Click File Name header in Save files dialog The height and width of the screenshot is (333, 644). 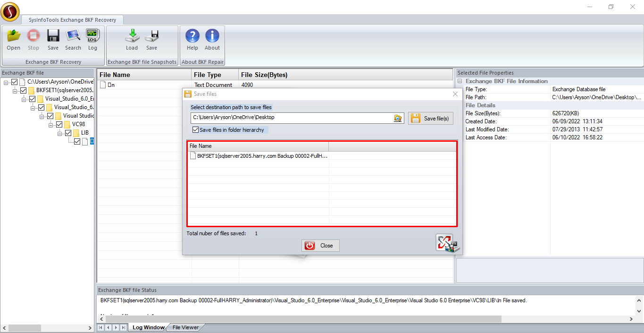pos(258,146)
